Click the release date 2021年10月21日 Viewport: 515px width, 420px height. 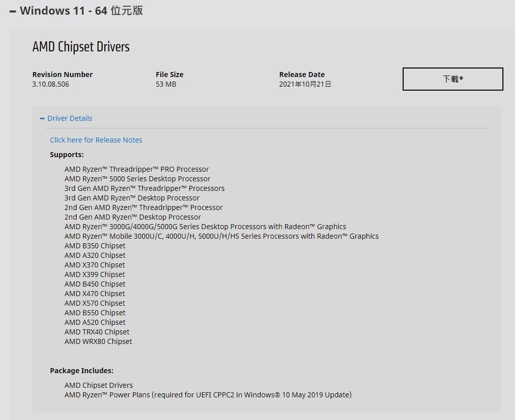pyautogui.click(x=305, y=84)
